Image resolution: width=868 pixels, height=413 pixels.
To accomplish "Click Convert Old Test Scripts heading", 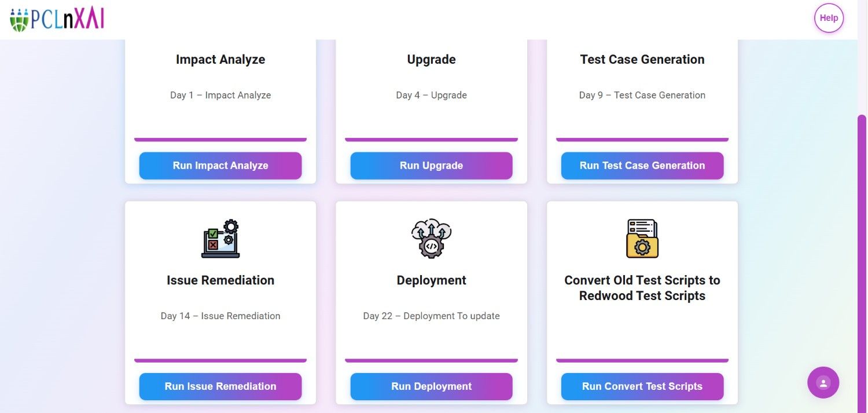I will pyautogui.click(x=642, y=288).
